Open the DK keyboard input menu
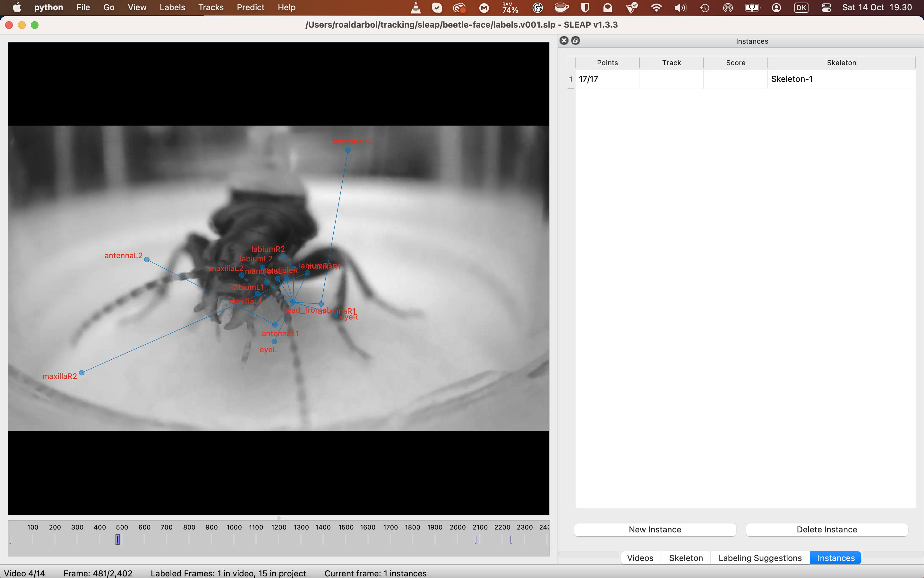This screenshot has height=578, width=924. 801,8
